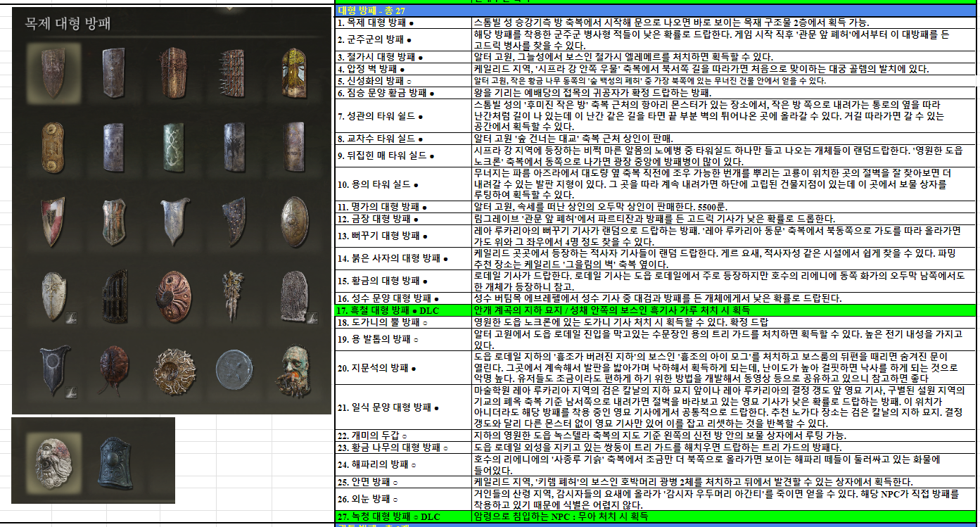Click the name cell '14. 붉은 사자의 대형 방패'
This screenshot has width=980, height=527.
404,259
